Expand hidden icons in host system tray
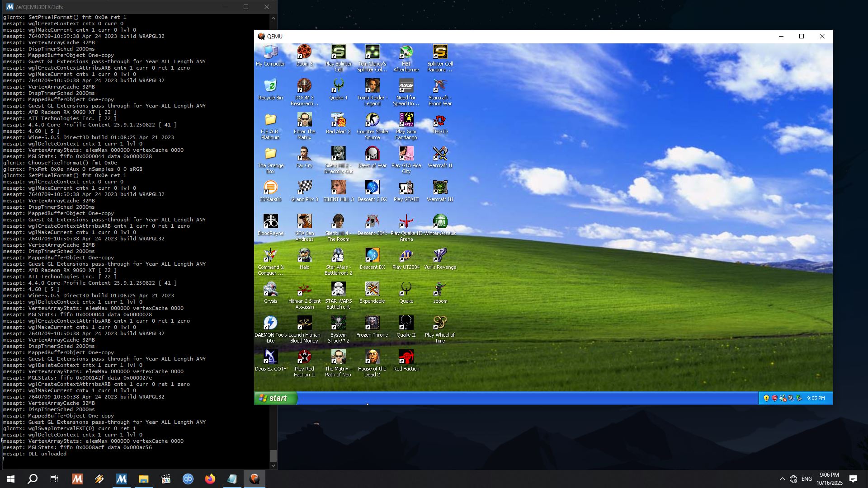 tap(782, 479)
